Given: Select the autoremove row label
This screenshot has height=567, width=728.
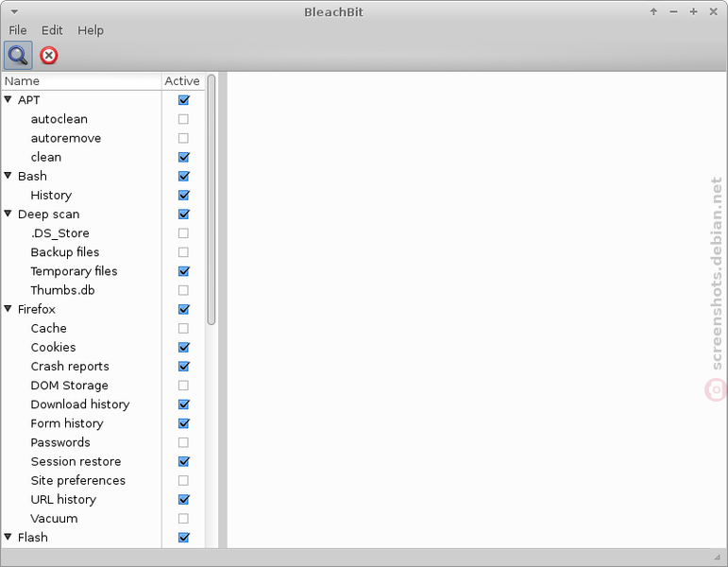Looking at the screenshot, I should click(x=66, y=138).
